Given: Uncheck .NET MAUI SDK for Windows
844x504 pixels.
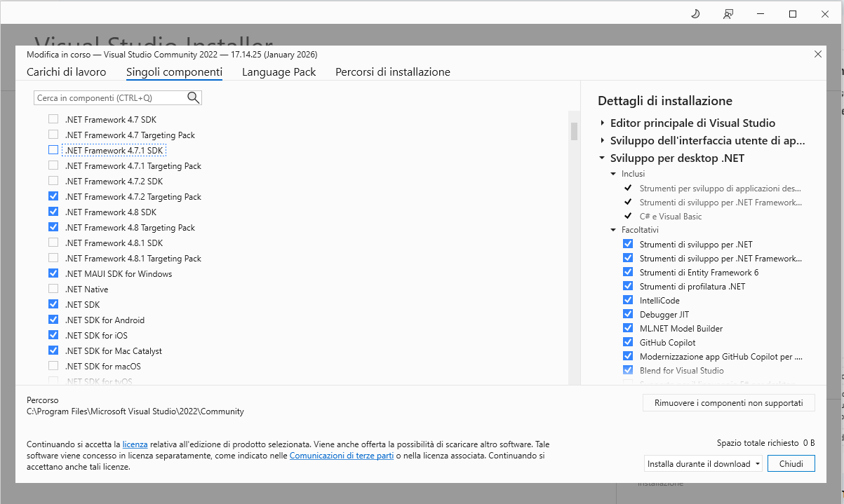Looking at the screenshot, I should tap(53, 273).
